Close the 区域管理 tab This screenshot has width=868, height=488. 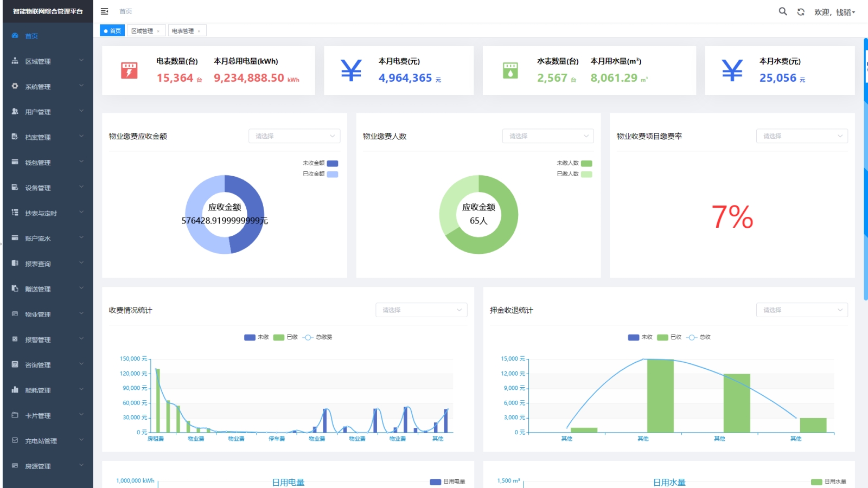(x=158, y=31)
